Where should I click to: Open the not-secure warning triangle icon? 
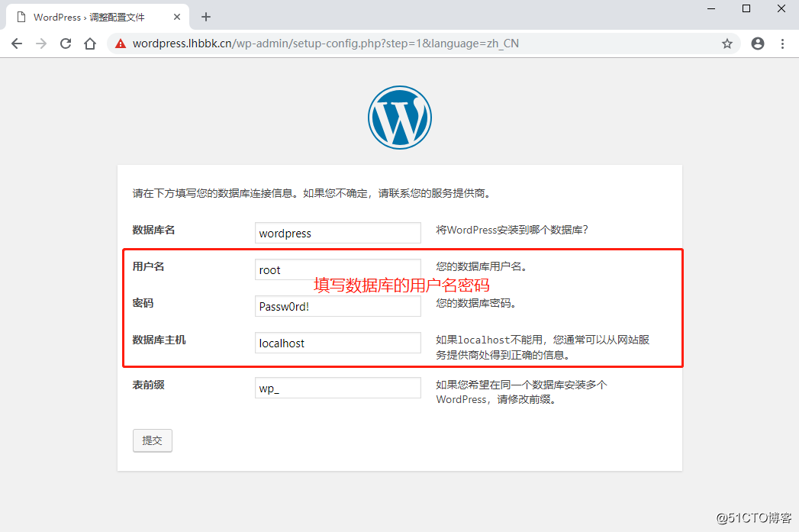(x=121, y=44)
